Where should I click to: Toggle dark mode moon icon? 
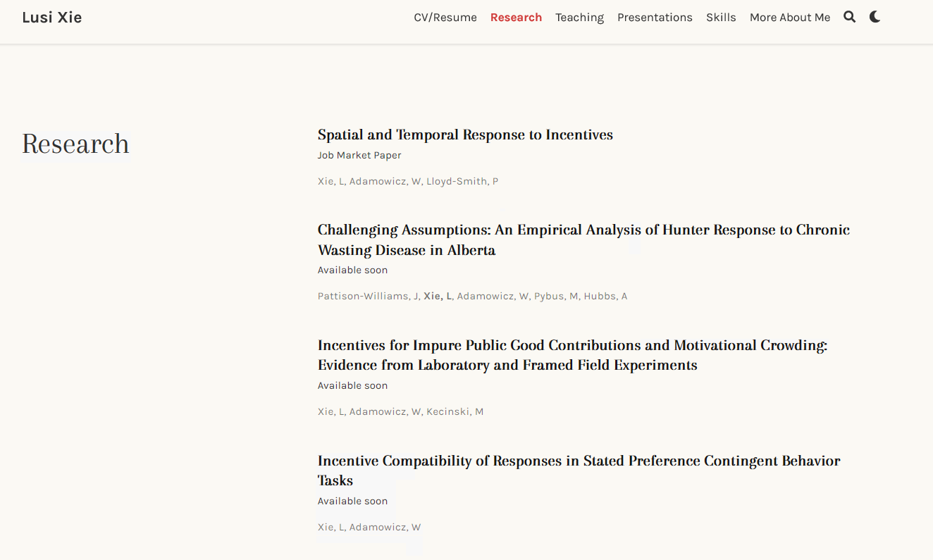875,17
